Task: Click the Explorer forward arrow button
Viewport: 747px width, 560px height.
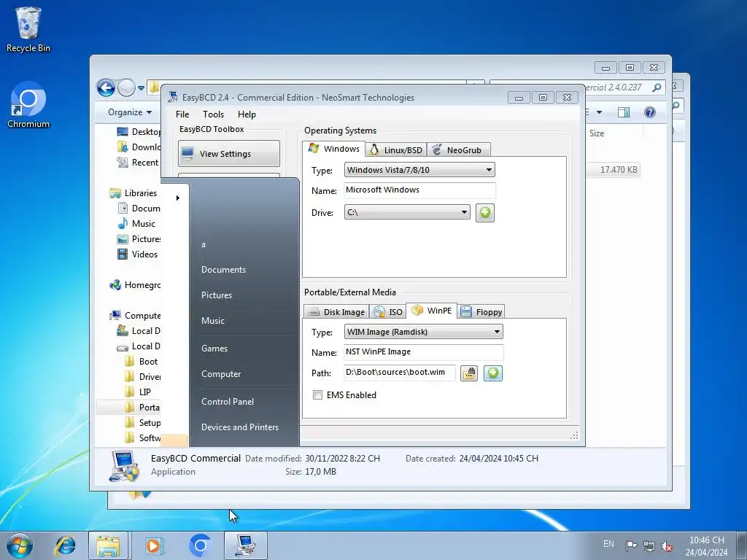Action: [x=126, y=87]
